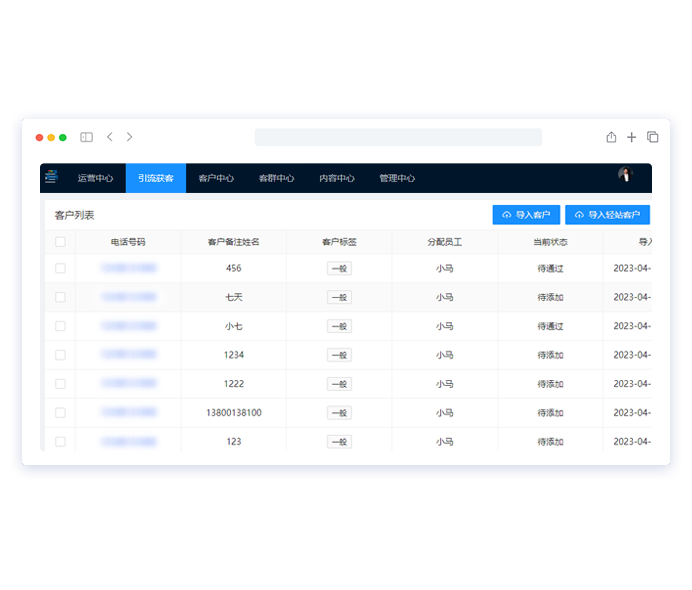Open phone number link in row 13800138100
Viewport: 692px width, 590px height.
129,412
